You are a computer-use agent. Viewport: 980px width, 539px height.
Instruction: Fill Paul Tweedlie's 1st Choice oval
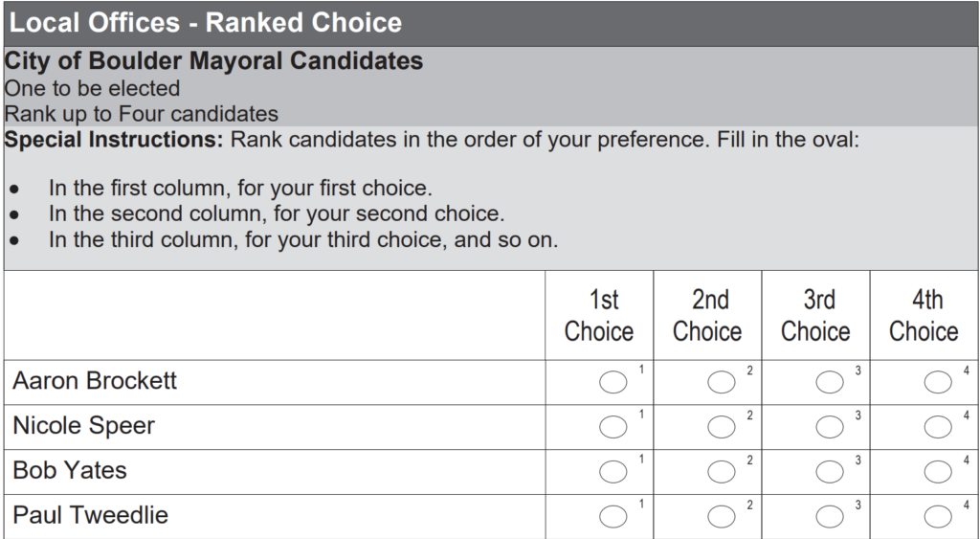coord(612,516)
